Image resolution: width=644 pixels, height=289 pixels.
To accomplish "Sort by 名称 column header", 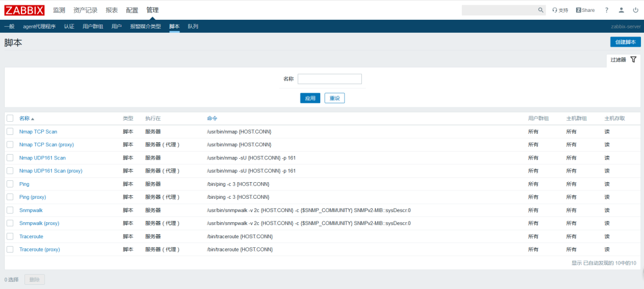I will pyautogui.click(x=27, y=118).
